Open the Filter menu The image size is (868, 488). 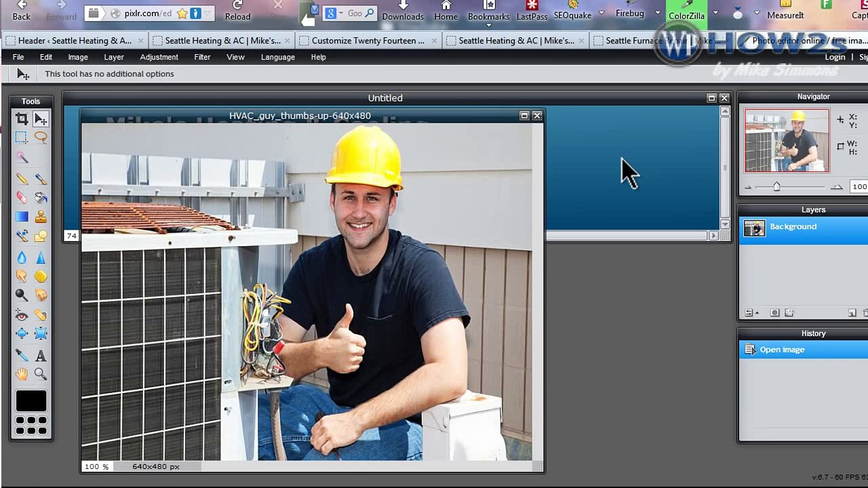[x=202, y=57]
